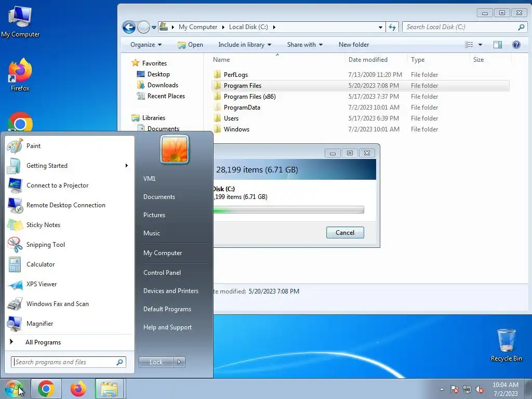
Task: Click the Lock button
Action: coord(156,362)
